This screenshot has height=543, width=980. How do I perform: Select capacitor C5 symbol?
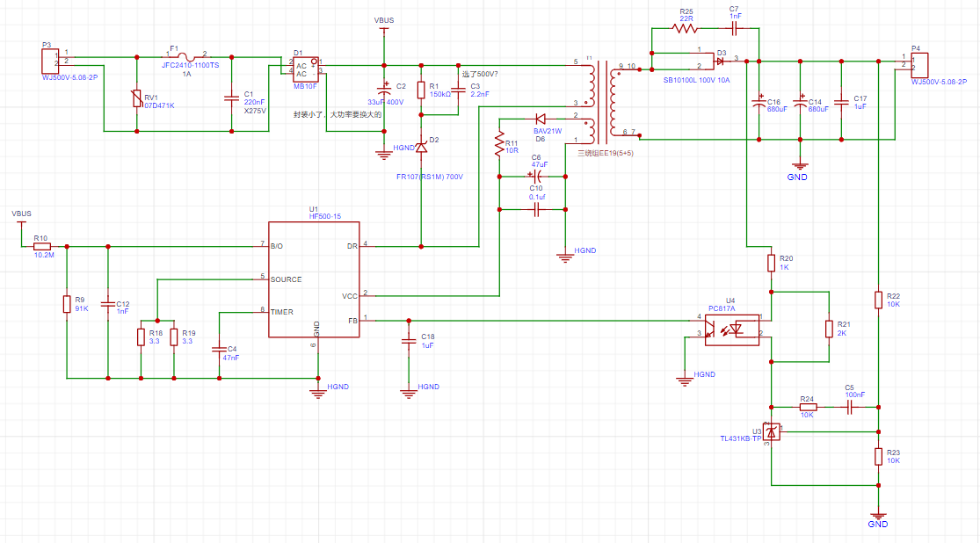(849, 407)
